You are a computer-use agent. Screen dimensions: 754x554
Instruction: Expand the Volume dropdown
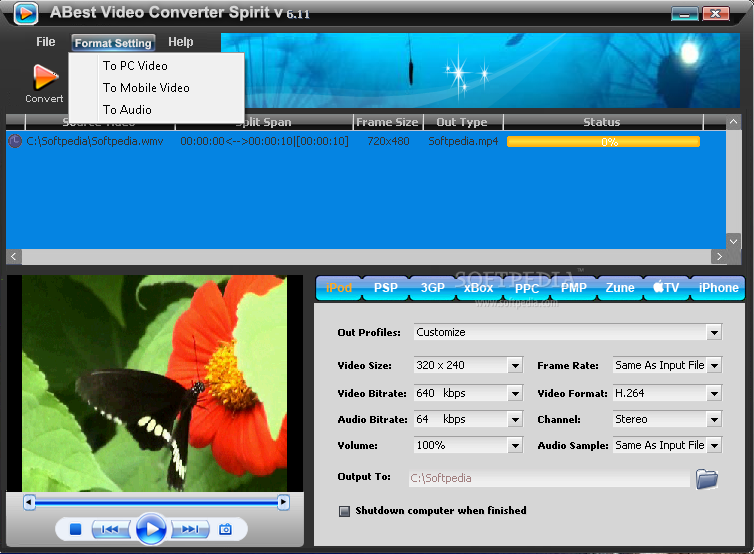[515, 445]
